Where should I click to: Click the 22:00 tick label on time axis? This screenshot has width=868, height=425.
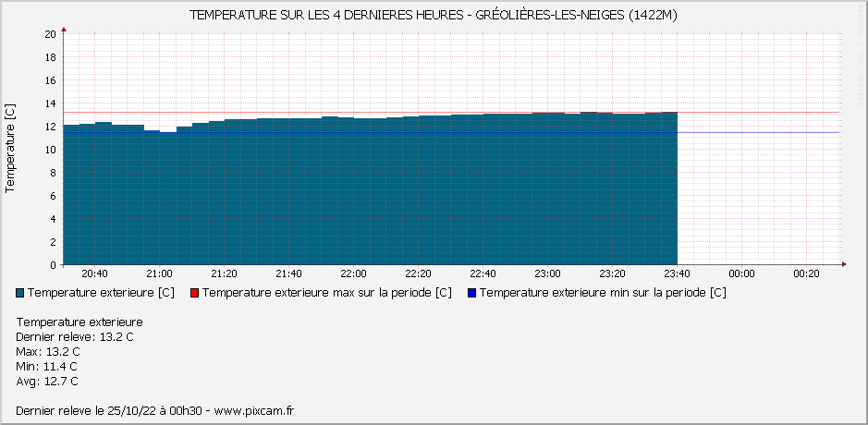(353, 274)
